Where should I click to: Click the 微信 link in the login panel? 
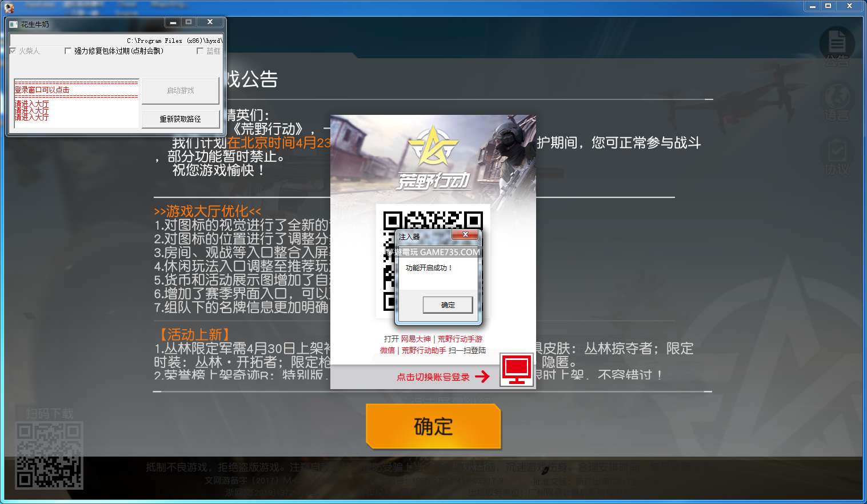pos(387,350)
